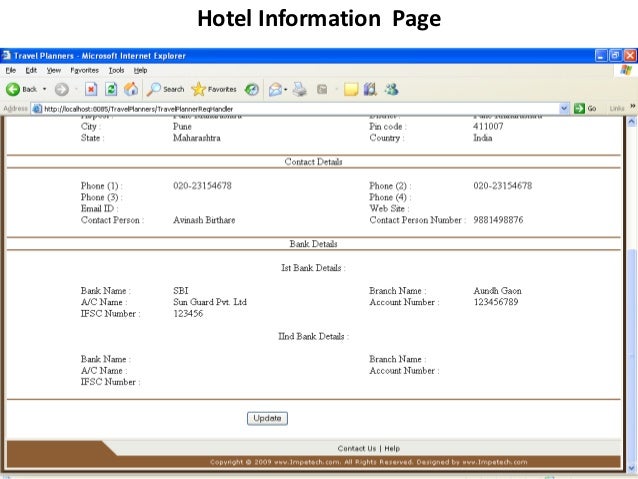Click the Mail toolbar icon

coord(275,89)
